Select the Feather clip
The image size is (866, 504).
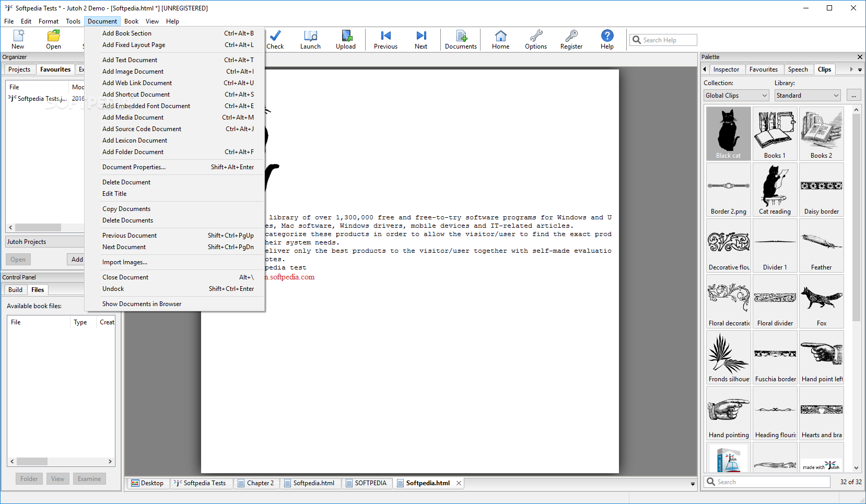point(822,245)
